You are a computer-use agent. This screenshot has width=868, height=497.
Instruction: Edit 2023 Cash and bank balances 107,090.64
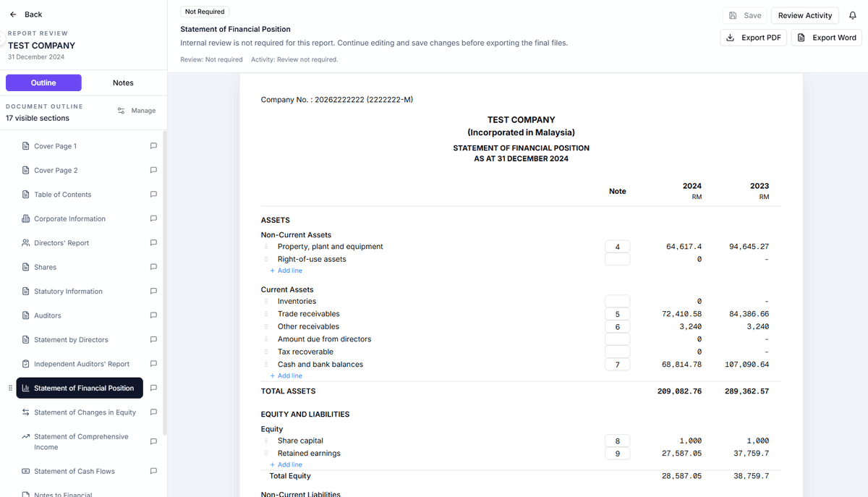point(746,365)
